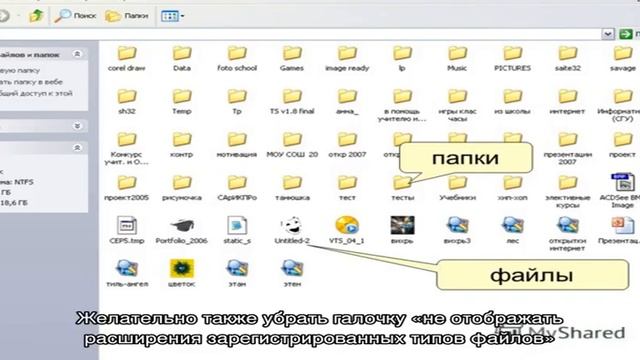The height and width of the screenshot is (360, 640).
Task: Select the интернет folder
Action: click(x=567, y=102)
